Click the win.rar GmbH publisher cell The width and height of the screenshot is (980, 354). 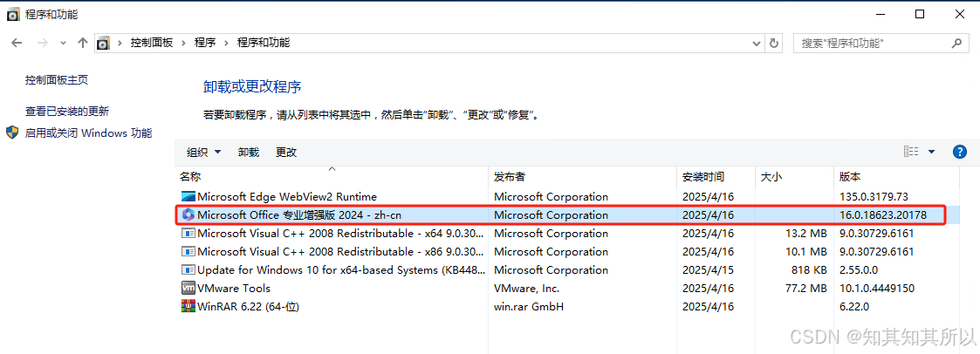[x=529, y=307]
